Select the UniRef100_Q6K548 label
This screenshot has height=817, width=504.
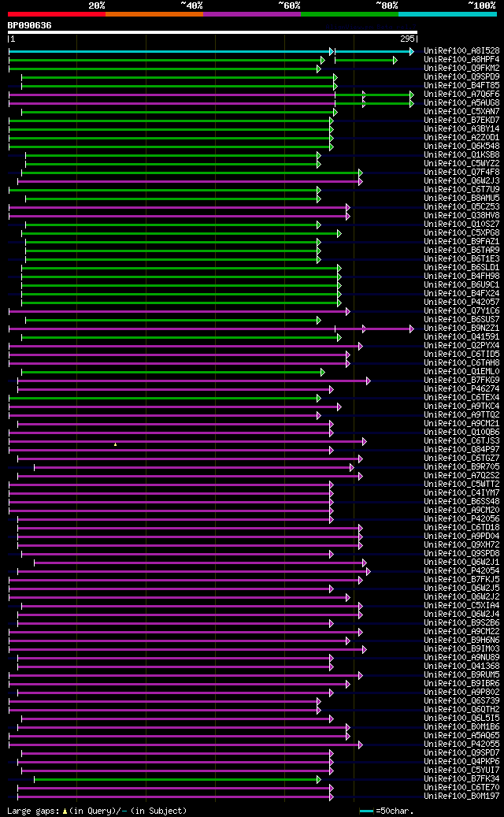click(461, 147)
